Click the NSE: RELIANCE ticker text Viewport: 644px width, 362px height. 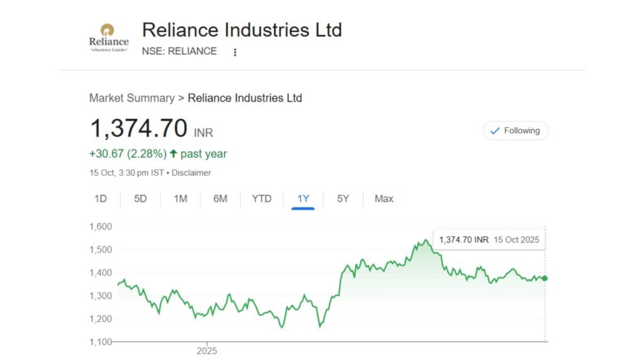(179, 52)
